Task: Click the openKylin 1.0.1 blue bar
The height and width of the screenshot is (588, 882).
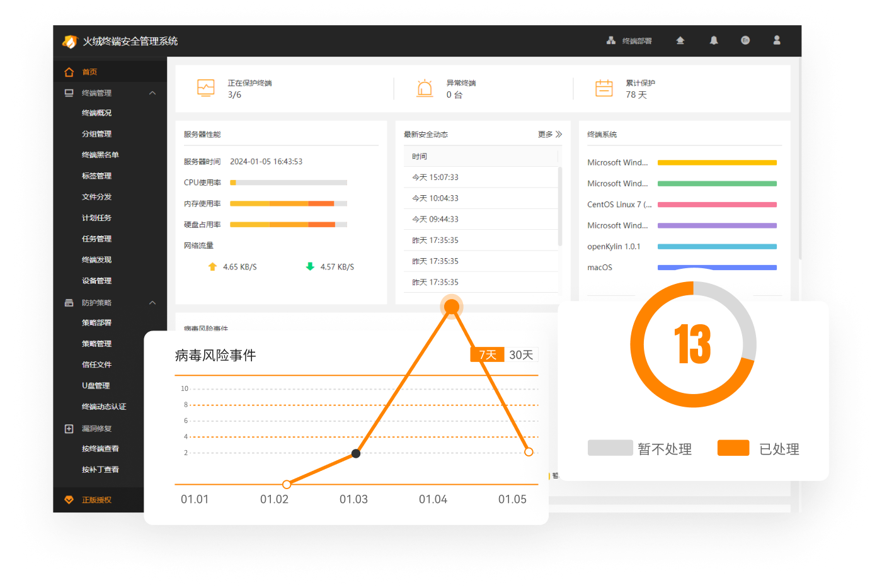Action: tap(717, 247)
